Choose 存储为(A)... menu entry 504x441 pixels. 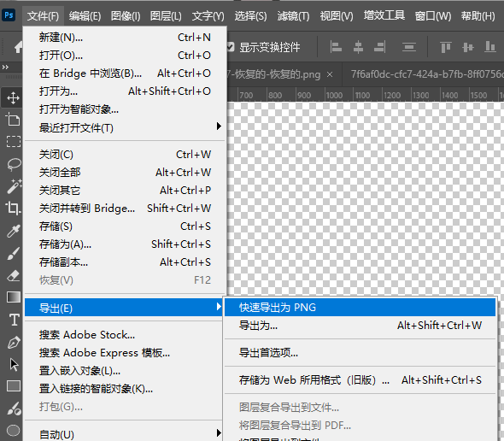pyautogui.click(x=125, y=244)
